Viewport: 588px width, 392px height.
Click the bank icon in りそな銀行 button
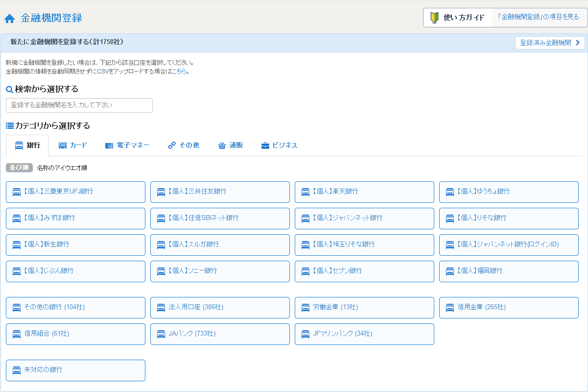coord(450,219)
